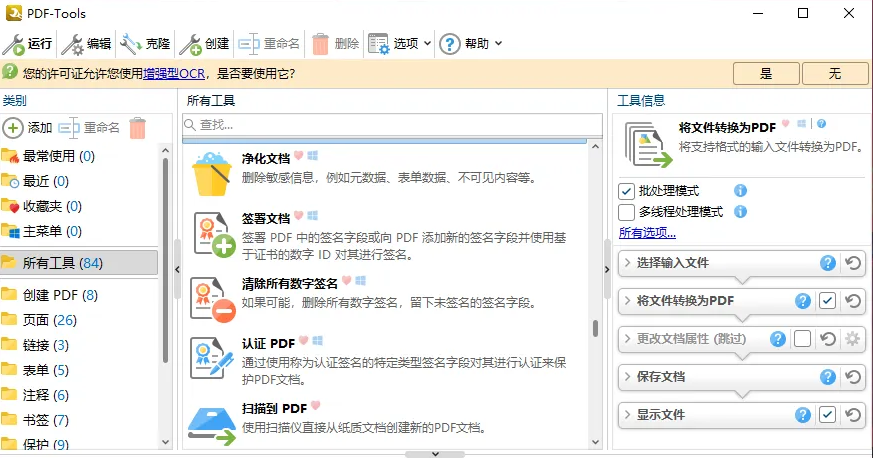Screen dimensions: 873x458
Task: Click the 净化文档 bucket icon
Action: click(212, 173)
